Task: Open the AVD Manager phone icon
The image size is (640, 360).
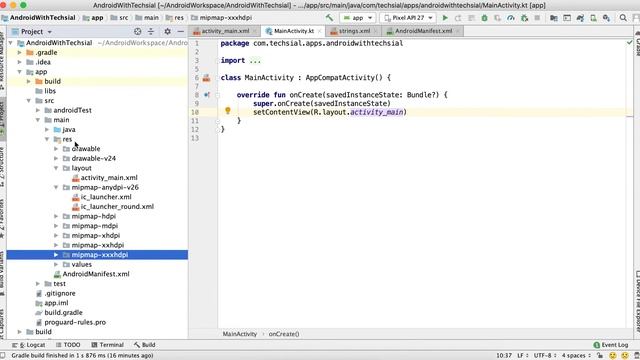Action: 593,18
